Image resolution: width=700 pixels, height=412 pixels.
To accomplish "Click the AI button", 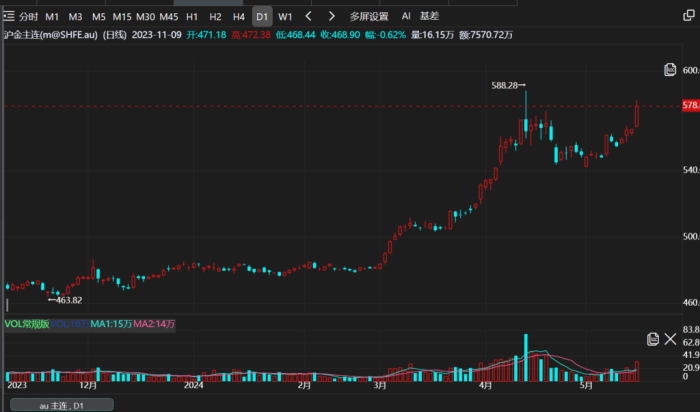I will [405, 17].
